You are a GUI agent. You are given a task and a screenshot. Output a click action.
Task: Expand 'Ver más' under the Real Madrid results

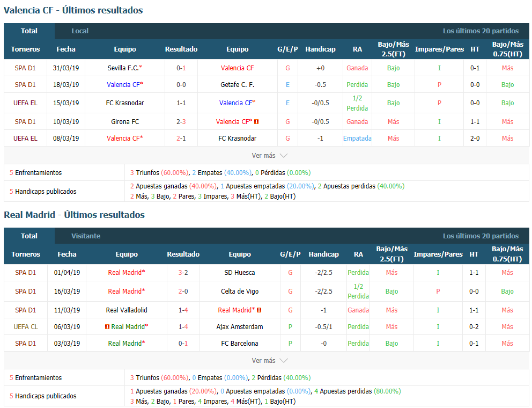(269, 360)
